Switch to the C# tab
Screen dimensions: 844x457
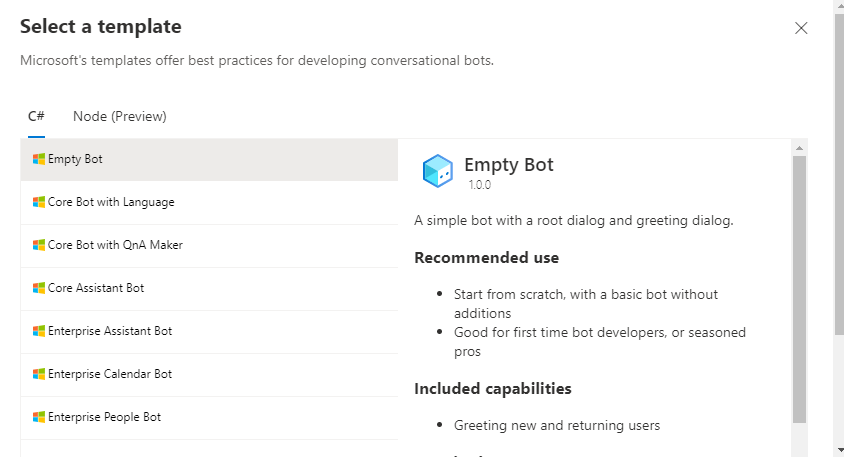(x=36, y=117)
